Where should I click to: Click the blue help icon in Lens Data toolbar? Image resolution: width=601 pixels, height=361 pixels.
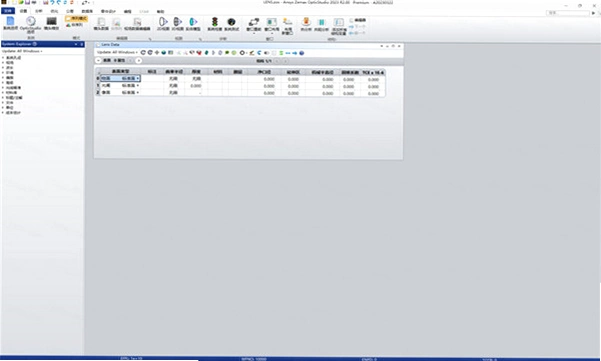pos(302,53)
